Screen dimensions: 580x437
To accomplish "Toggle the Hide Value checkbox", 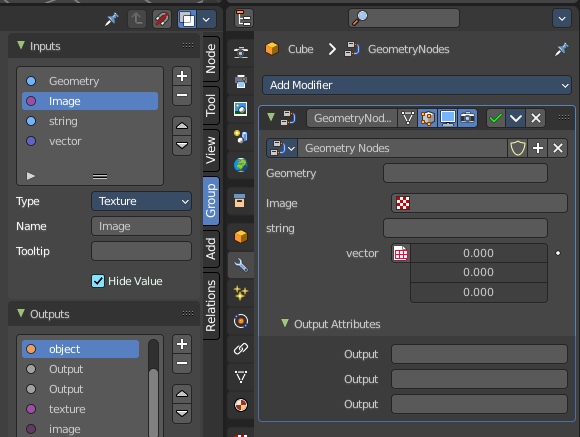I will click(x=98, y=281).
